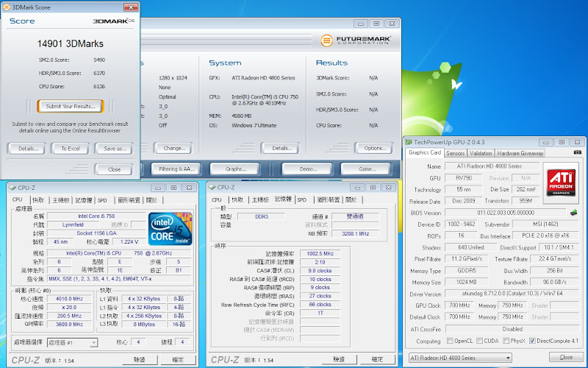This screenshot has width=588, height=368.
Task: Select 記憶體 tab in left CPU-Z window
Action: pos(84,200)
